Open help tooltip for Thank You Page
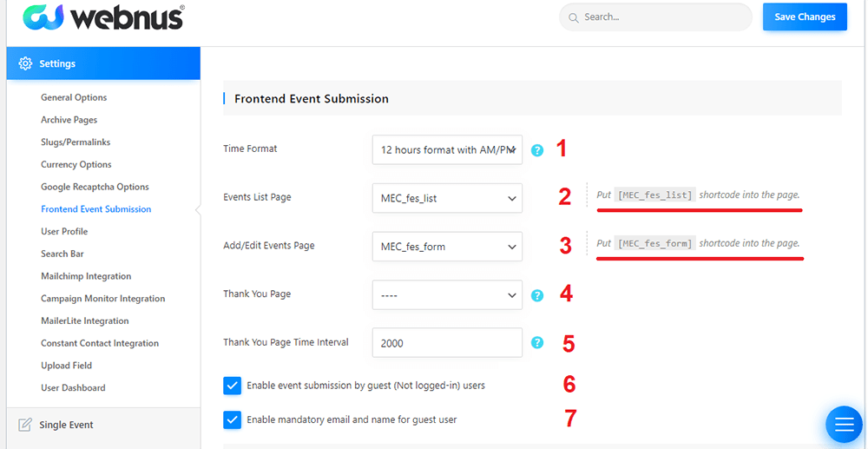Viewport: 868px width, 449px height. (537, 295)
